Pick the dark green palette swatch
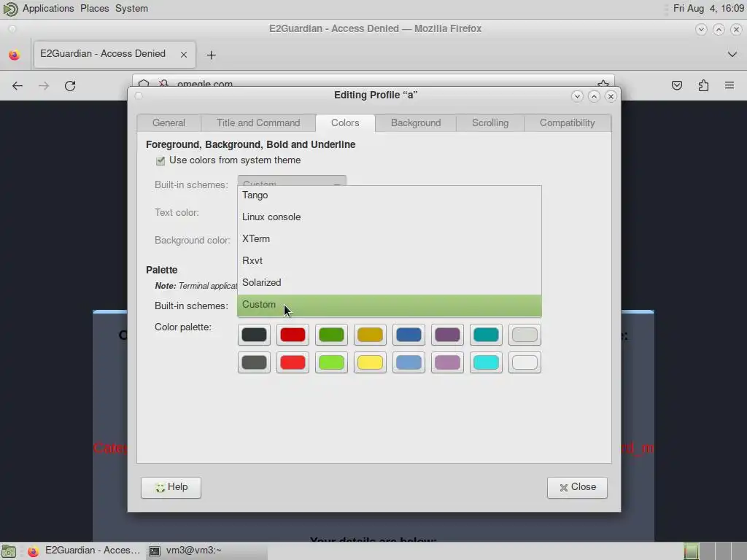The width and height of the screenshot is (747, 560). coord(331,335)
